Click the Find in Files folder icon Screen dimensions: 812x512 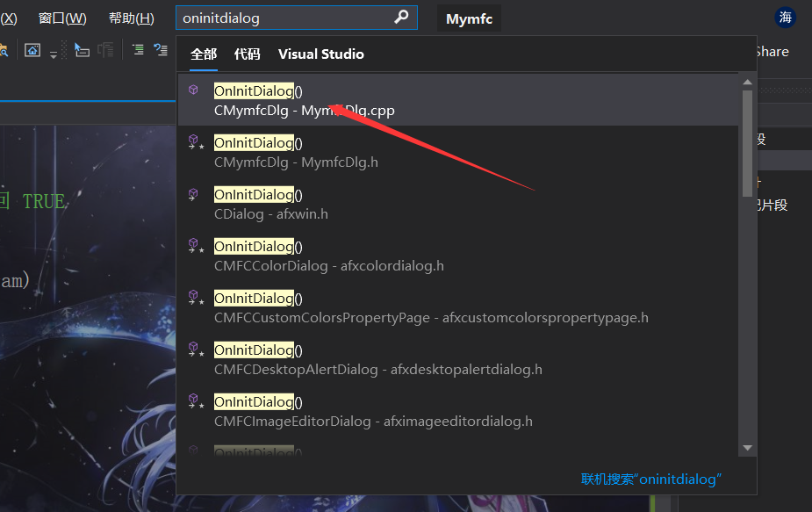(4, 50)
